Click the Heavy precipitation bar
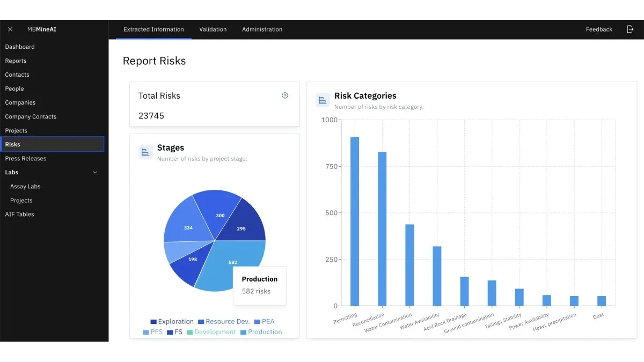This screenshot has width=644, height=362. 574,301
